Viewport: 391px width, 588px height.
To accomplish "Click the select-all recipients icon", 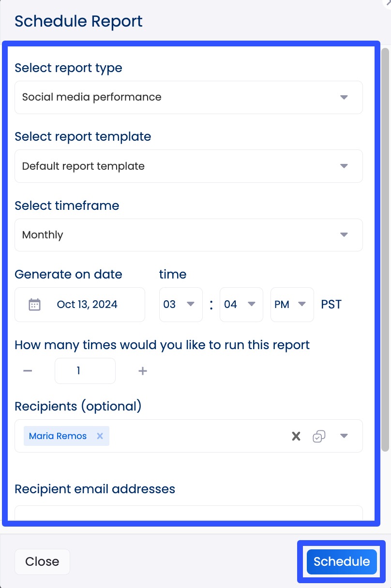I will pyautogui.click(x=319, y=436).
